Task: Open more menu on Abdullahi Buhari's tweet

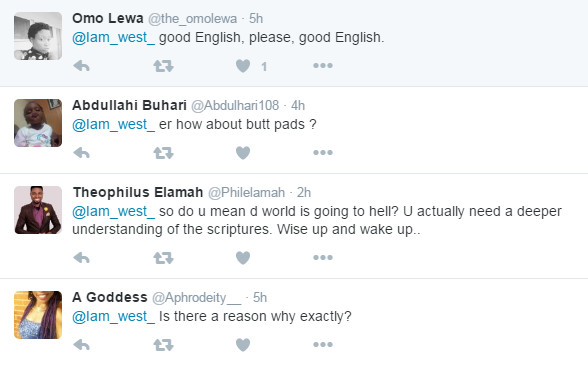Action: tap(323, 153)
